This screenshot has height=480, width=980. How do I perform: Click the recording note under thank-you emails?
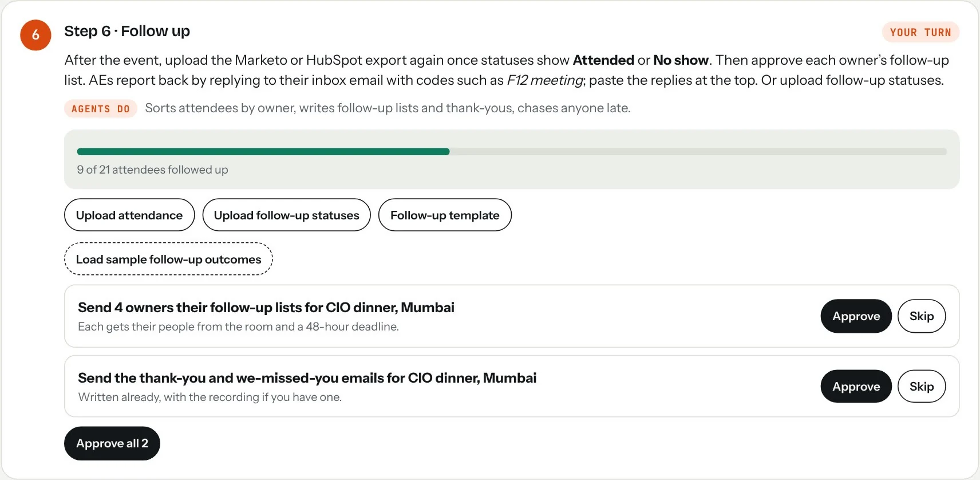coord(210,397)
